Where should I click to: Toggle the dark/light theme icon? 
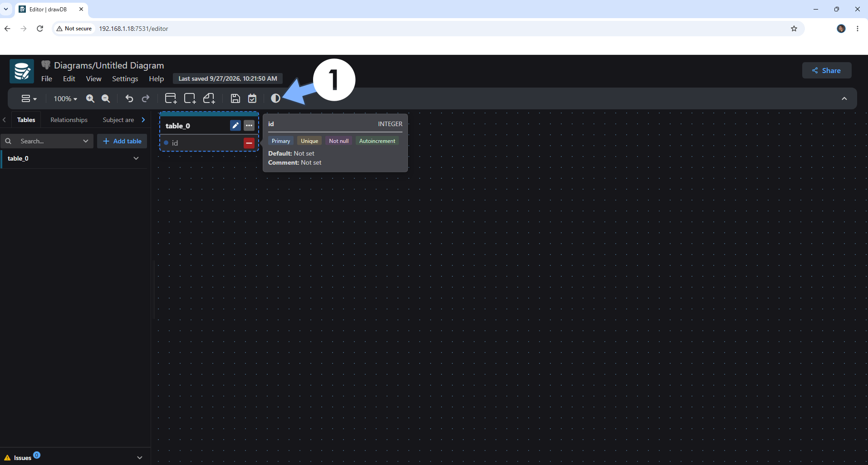coord(275,98)
